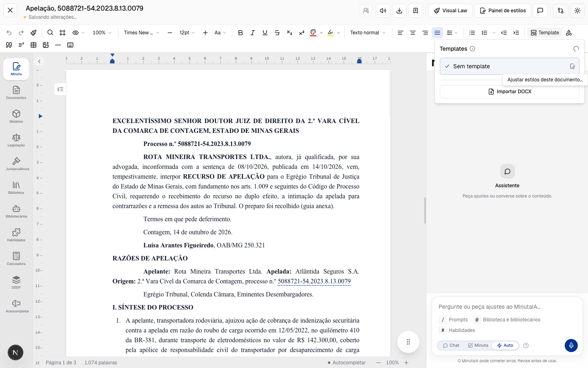The width and height of the screenshot is (588, 368).
Task: Open the Legislação sidebar section
Action: [x=16, y=140]
